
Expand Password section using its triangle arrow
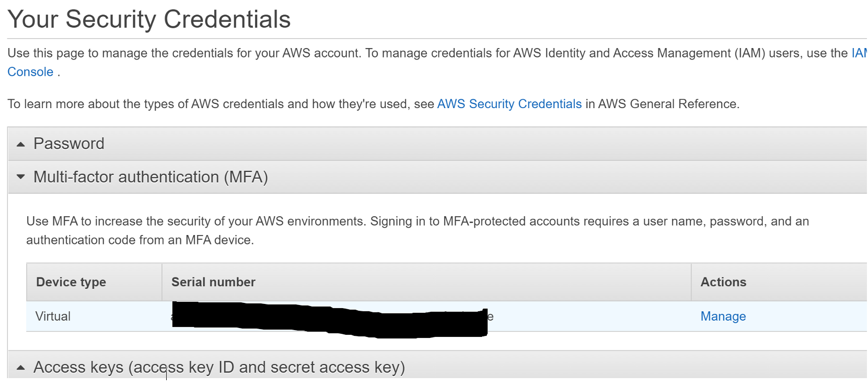[21, 145]
